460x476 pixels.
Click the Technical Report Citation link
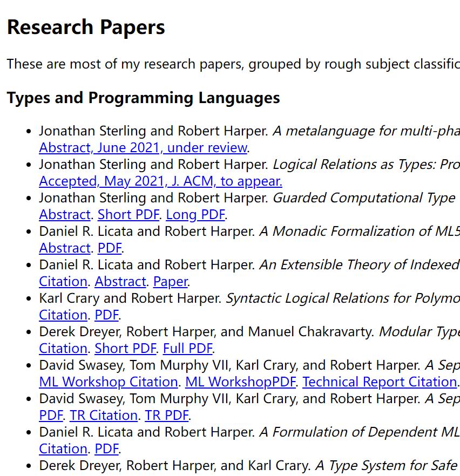pyautogui.click(x=380, y=382)
